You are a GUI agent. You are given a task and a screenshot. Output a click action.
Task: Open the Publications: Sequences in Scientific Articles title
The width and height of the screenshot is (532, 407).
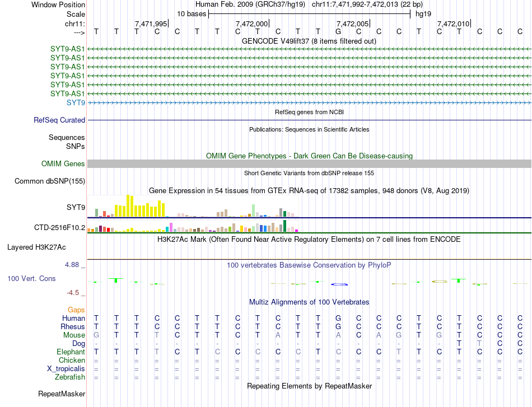[309, 129]
